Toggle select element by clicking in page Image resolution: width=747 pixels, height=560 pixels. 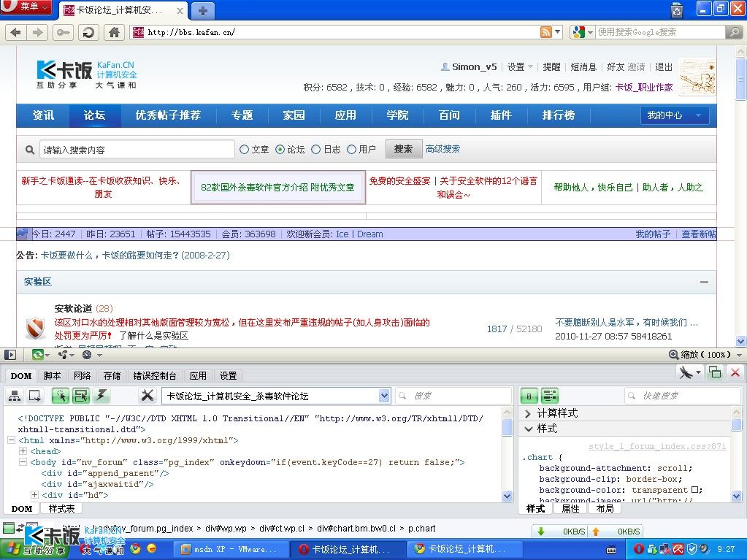point(61,395)
